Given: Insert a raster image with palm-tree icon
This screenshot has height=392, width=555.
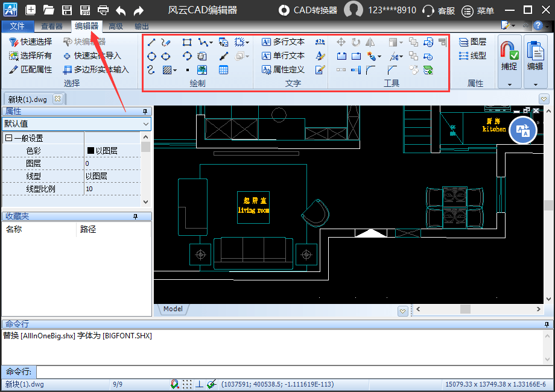Looking at the screenshot, I should tap(202, 70).
